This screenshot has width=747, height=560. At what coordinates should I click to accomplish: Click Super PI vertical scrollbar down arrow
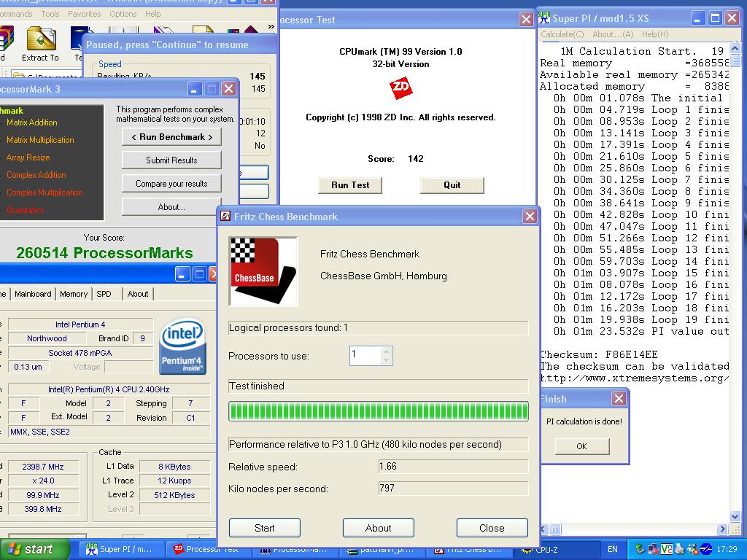pos(735,517)
